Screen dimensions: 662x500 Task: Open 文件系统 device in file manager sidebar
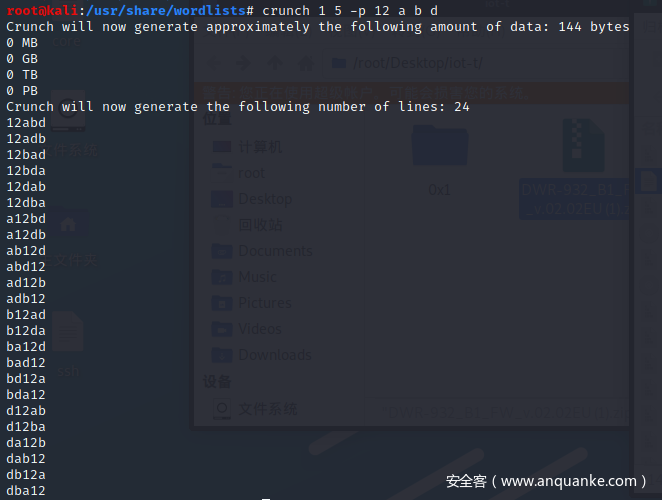pos(255,409)
